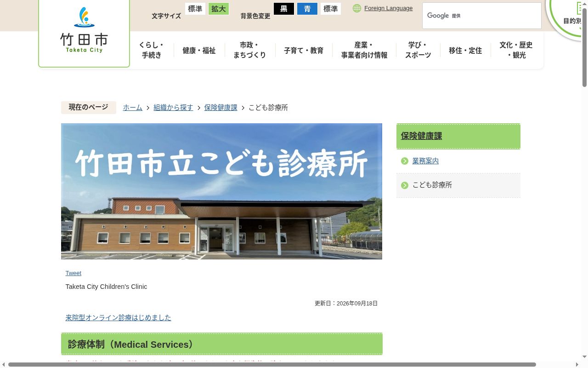Click the Foreign Language link
Image resolution: width=588 pixels, height=368 pixels.
click(x=388, y=8)
